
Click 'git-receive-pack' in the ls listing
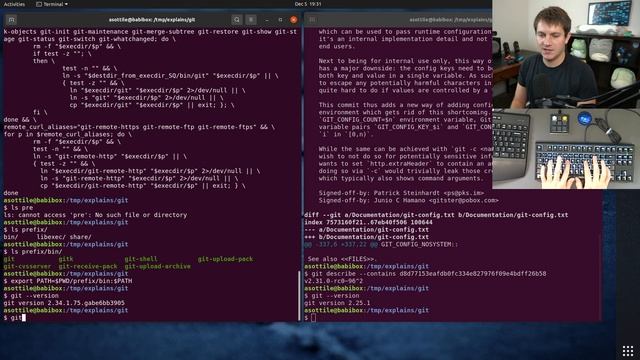pyautogui.click(x=88, y=266)
